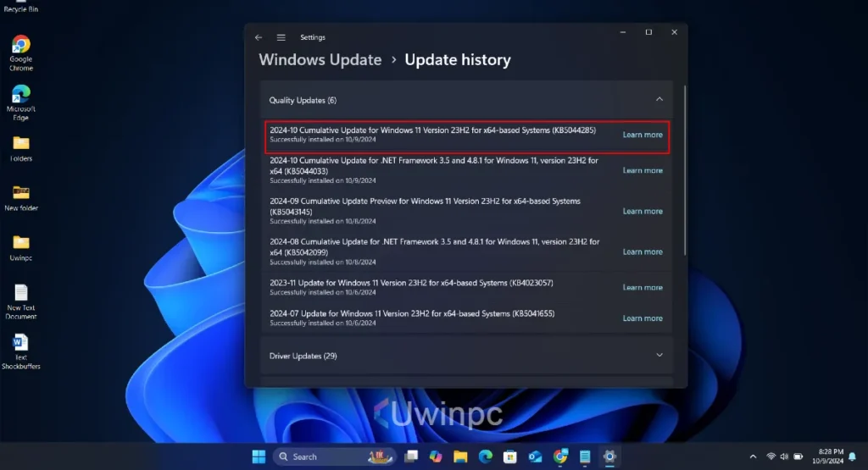Open Task View from the taskbar
Image resolution: width=868 pixels, height=470 pixels.
[411, 456]
